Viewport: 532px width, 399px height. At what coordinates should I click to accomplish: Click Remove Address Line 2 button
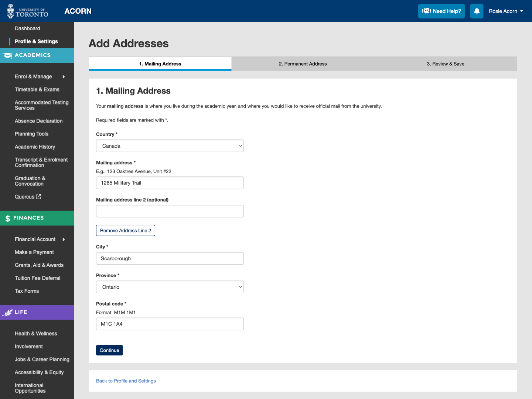tap(126, 230)
